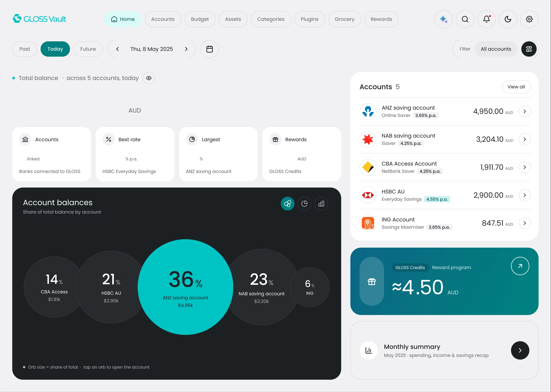Open settings gear icon

coord(529,19)
